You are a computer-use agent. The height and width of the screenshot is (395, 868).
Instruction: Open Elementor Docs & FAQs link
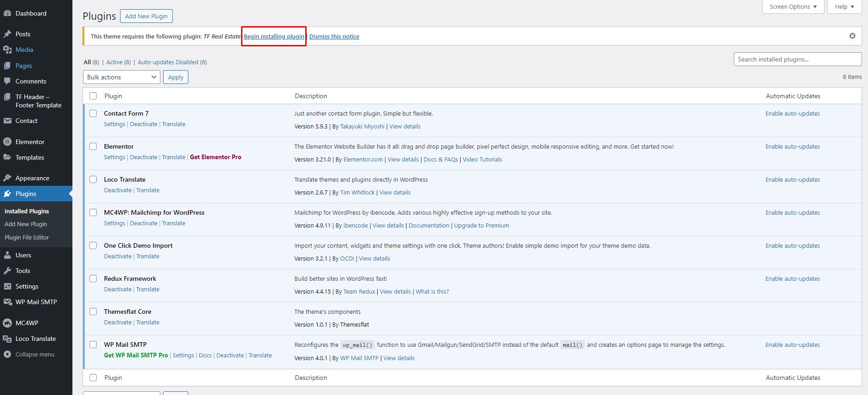441,160
